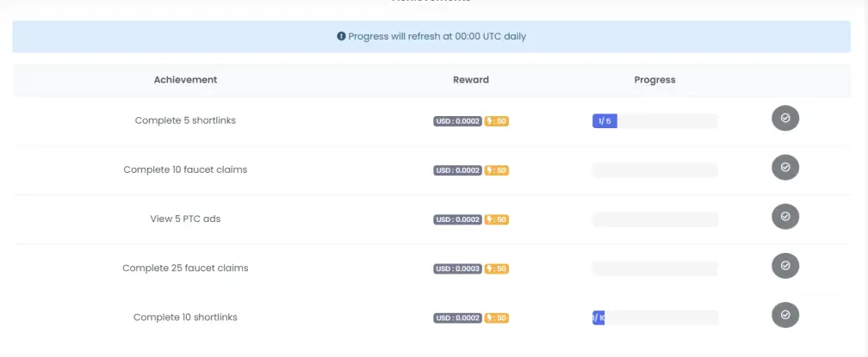This screenshot has height=357, width=868.
Task: Click the Complete 5 shortlinks text
Action: (185, 120)
